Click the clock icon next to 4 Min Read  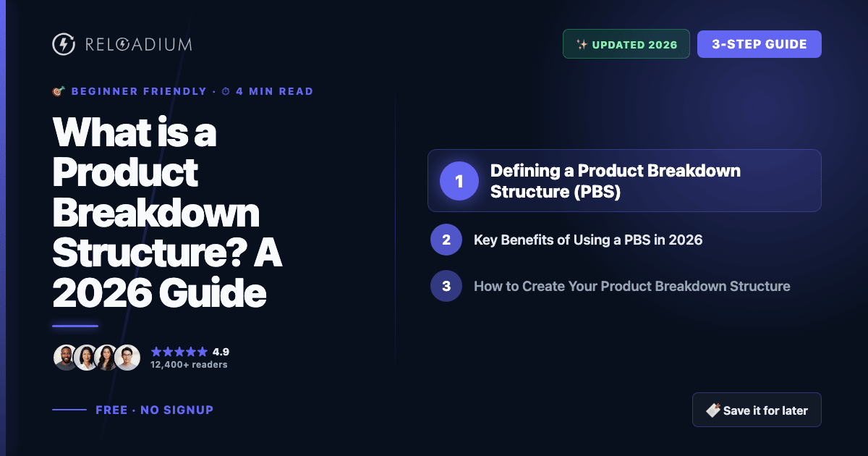click(226, 91)
